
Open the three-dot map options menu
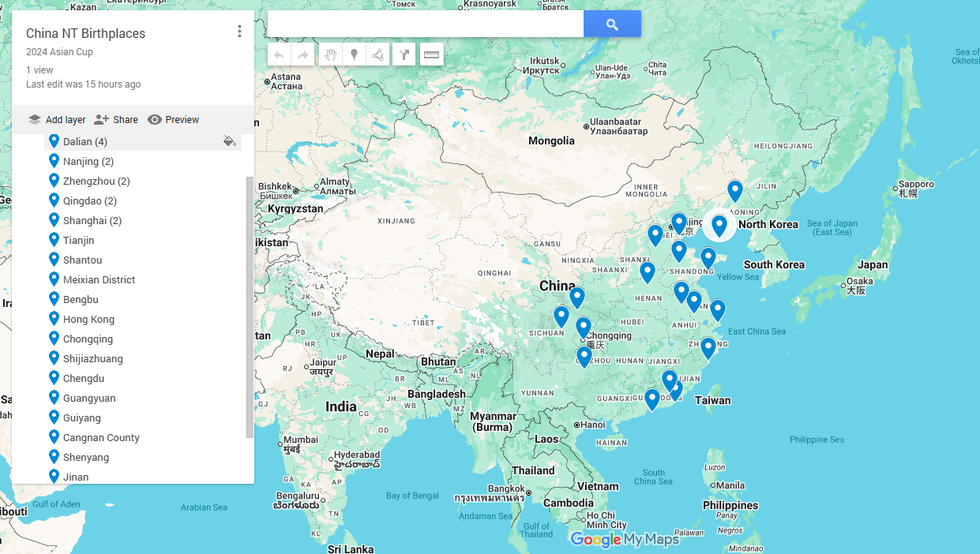tap(239, 32)
